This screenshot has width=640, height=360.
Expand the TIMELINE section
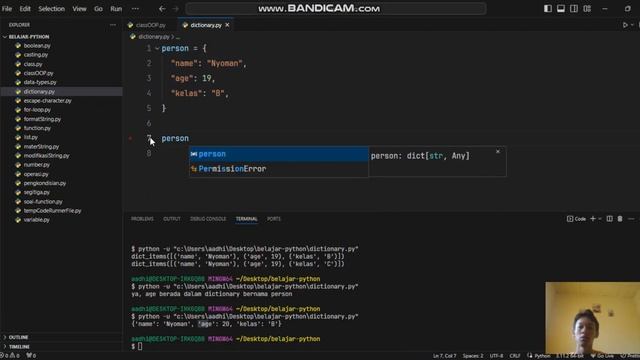19,347
